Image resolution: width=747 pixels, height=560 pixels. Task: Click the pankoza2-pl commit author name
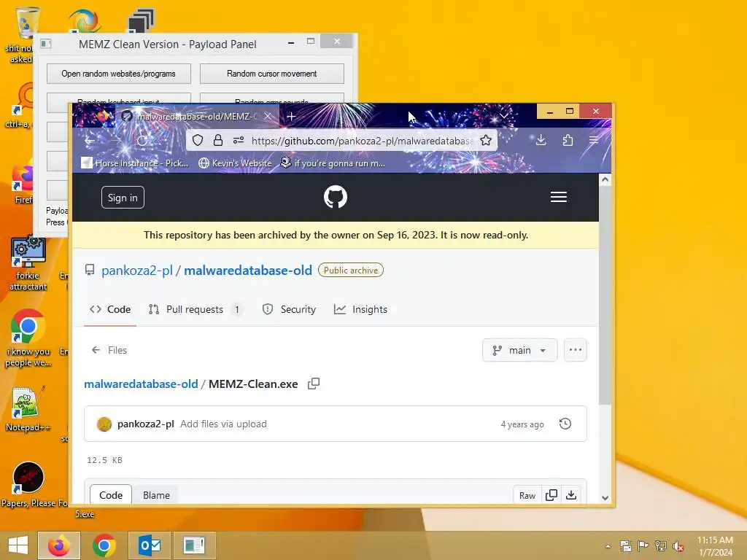pos(146,424)
